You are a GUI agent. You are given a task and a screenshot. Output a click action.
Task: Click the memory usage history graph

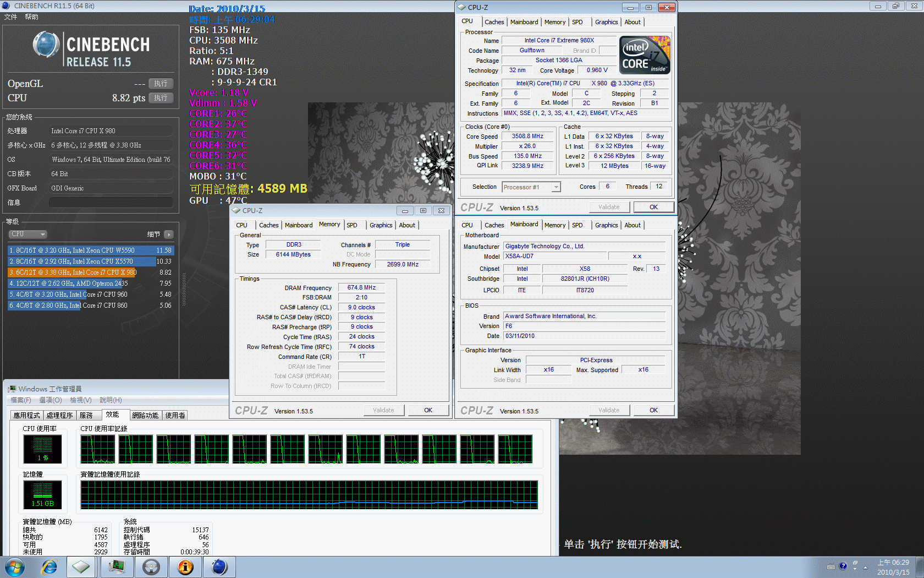[x=309, y=494]
